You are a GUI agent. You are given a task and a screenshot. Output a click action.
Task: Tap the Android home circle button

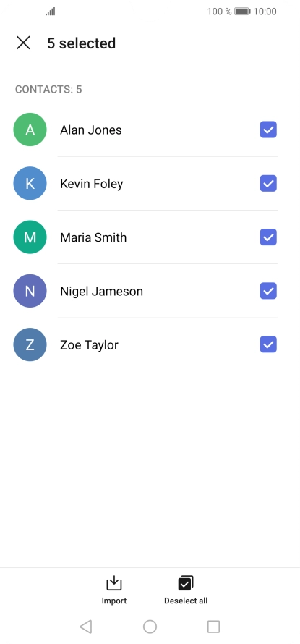point(150,627)
